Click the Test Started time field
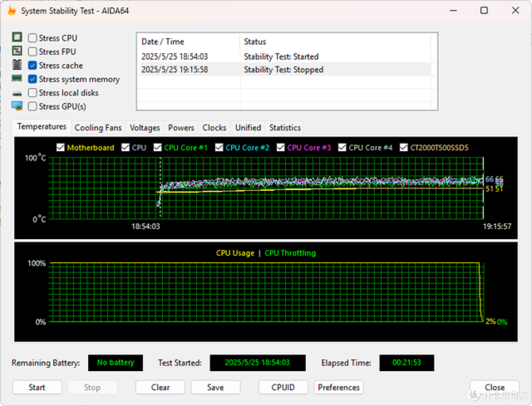Image resolution: width=532 pixels, height=406 pixels. click(x=258, y=363)
